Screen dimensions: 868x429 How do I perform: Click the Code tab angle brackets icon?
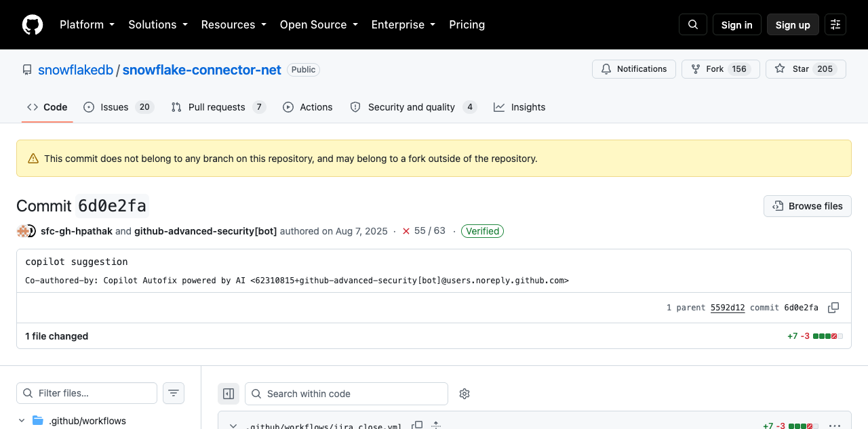(x=33, y=107)
